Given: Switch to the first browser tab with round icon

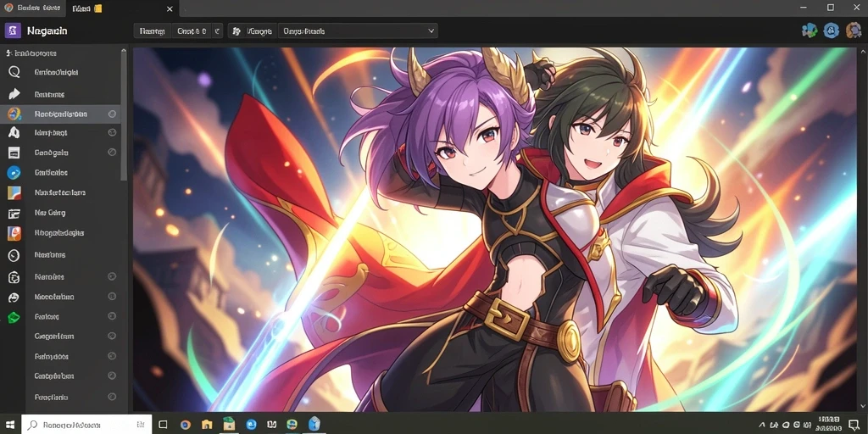Looking at the screenshot, I should pyautogui.click(x=32, y=8).
